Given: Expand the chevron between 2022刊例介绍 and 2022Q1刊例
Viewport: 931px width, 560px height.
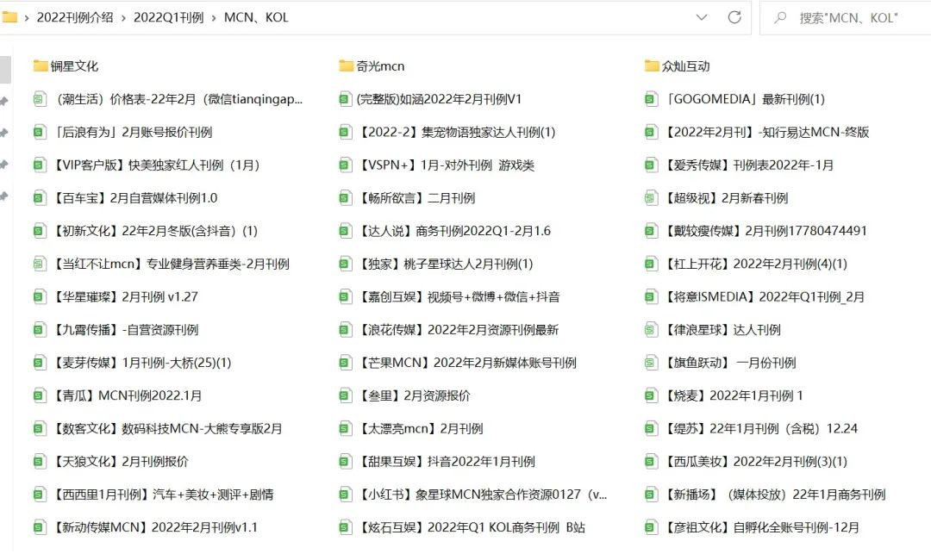Looking at the screenshot, I should pos(123,18).
